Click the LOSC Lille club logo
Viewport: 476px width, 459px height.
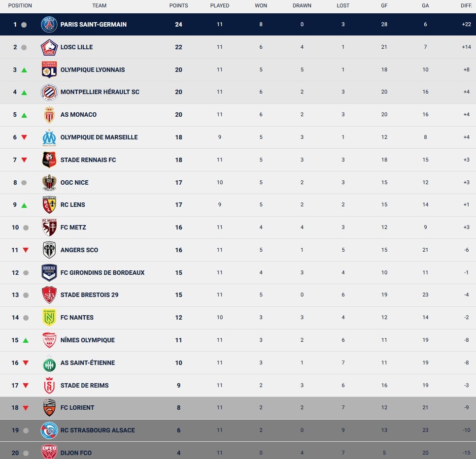[49, 47]
